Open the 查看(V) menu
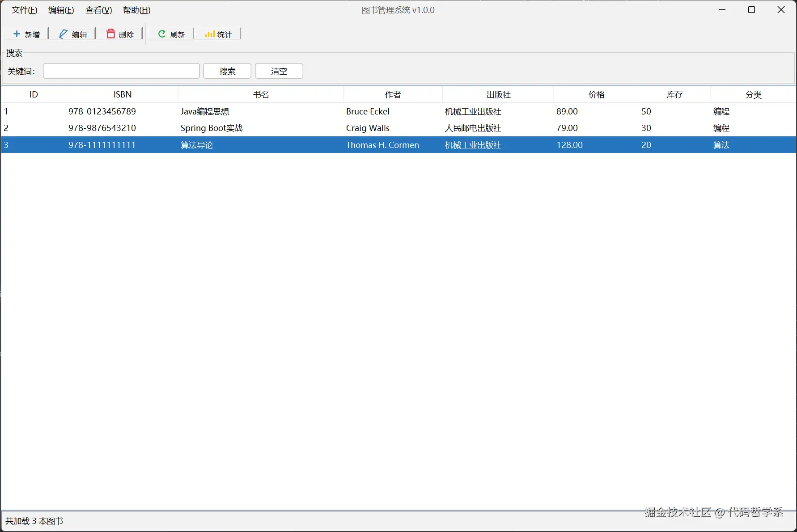The width and height of the screenshot is (797, 532). click(98, 10)
